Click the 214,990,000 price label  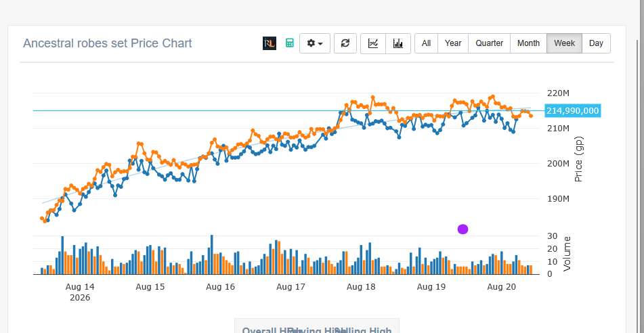(572, 111)
